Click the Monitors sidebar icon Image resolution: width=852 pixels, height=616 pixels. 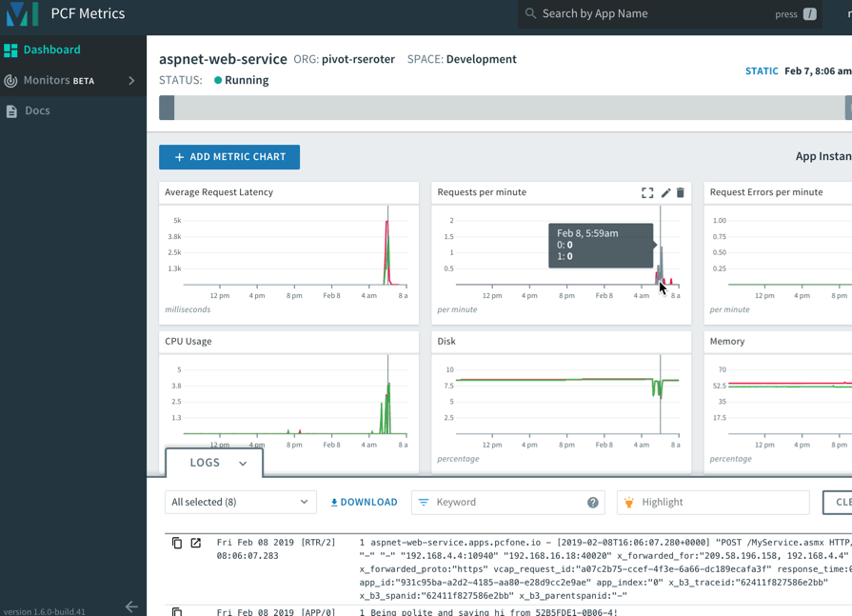(11, 80)
